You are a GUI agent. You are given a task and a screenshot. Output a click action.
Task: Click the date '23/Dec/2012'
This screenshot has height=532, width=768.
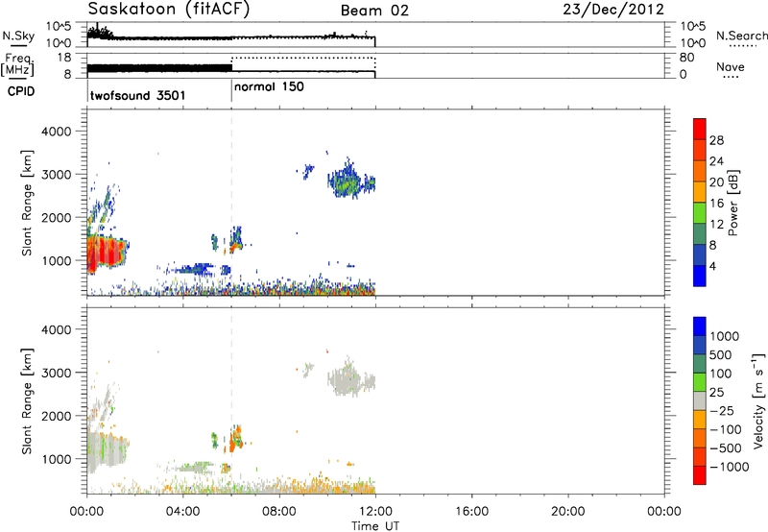pos(613,10)
